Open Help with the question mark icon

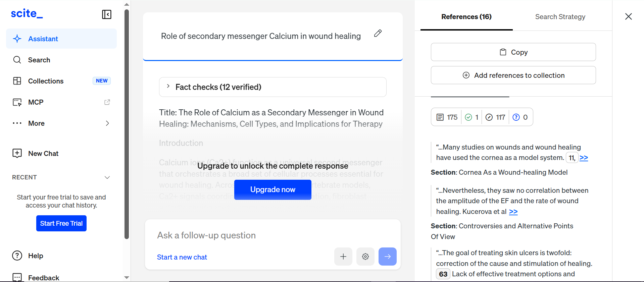coord(17,256)
